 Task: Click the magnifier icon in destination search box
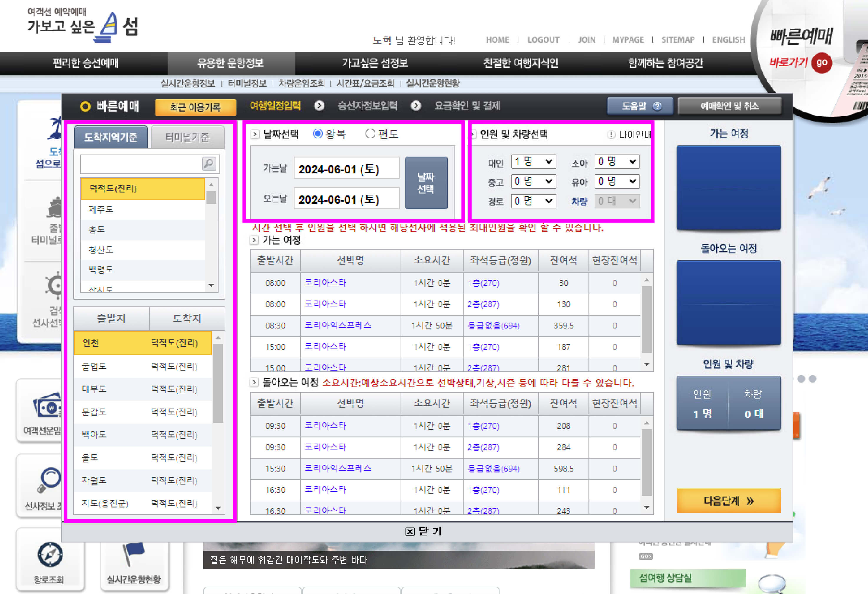(x=209, y=164)
